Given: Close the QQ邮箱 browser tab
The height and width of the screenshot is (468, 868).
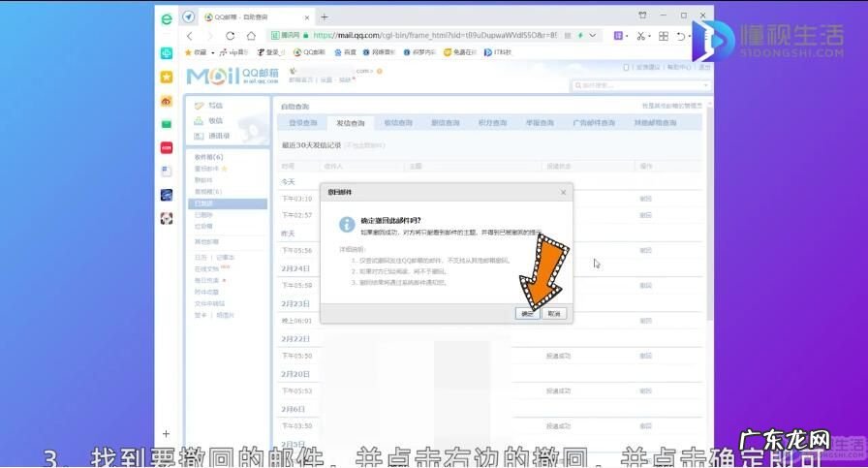Looking at the screenshot, I should [307, 17].
